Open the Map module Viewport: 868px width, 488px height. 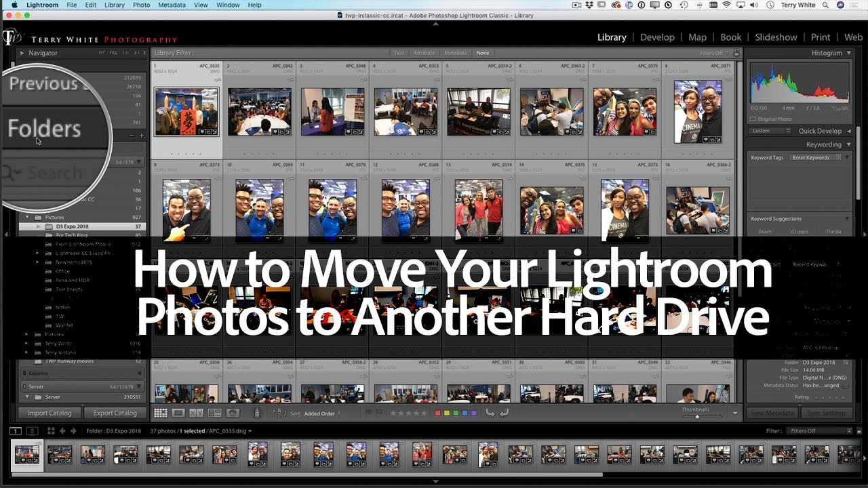click(697, 37)
